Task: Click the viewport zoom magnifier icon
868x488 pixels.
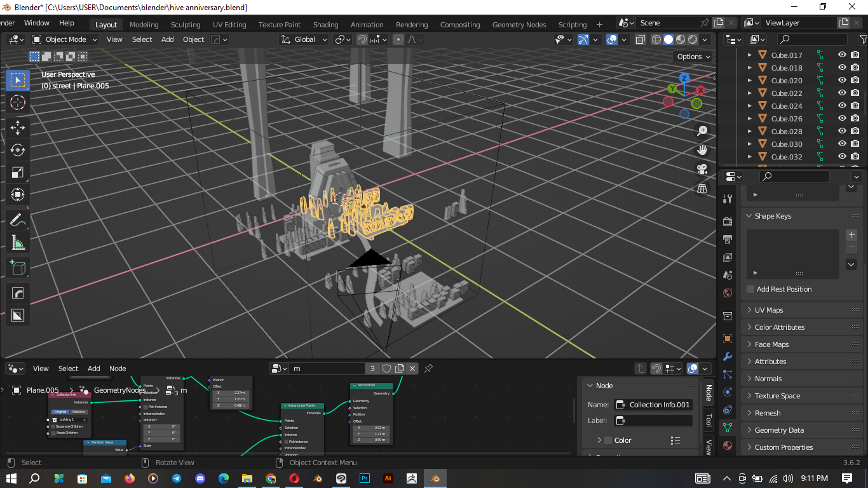Action: tap(702, 131)
